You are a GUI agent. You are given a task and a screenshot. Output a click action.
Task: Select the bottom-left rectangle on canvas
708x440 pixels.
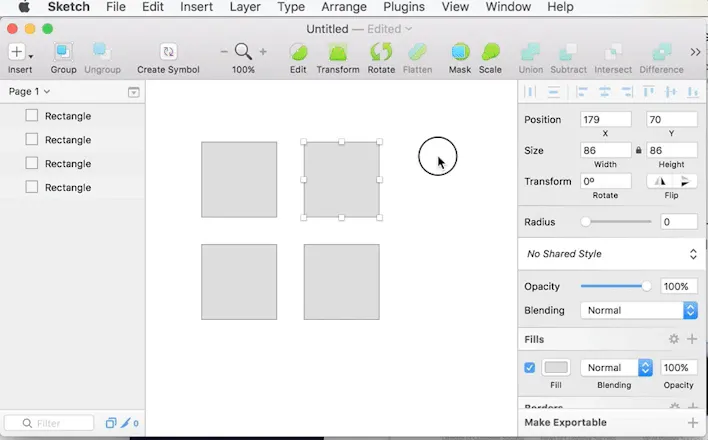point(239,282)
